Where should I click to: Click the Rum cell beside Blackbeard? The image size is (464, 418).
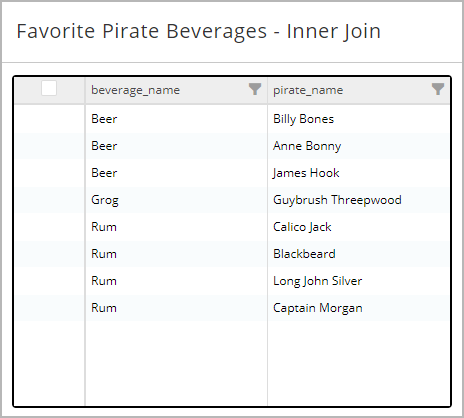click(176, 254)
